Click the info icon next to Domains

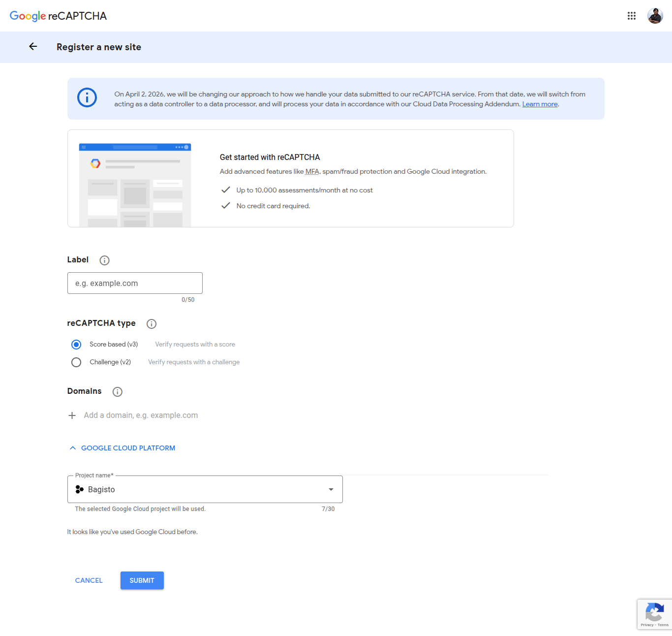(117, 392)
